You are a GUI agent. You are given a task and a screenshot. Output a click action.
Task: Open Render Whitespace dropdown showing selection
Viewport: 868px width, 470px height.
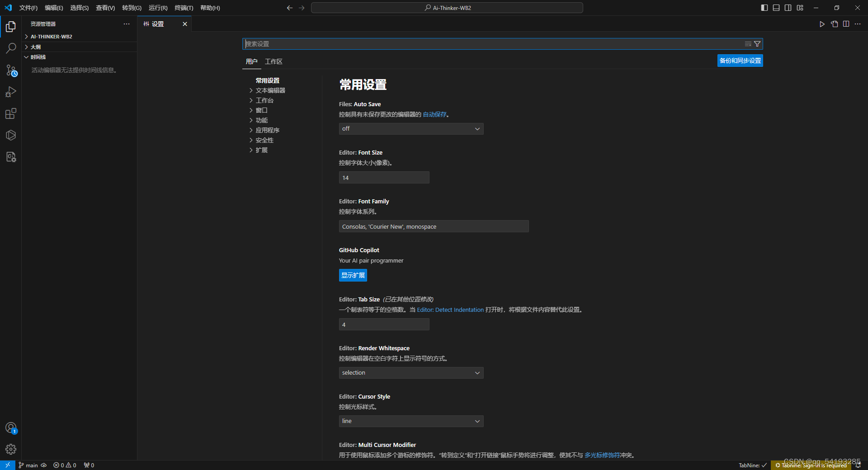click(x=411, y=373)
